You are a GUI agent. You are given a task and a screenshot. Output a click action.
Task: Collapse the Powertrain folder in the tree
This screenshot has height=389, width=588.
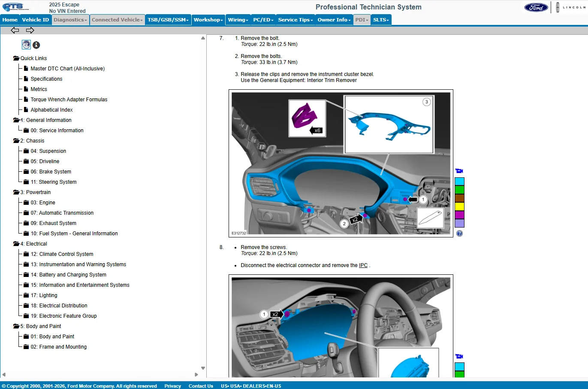(16, 192)
